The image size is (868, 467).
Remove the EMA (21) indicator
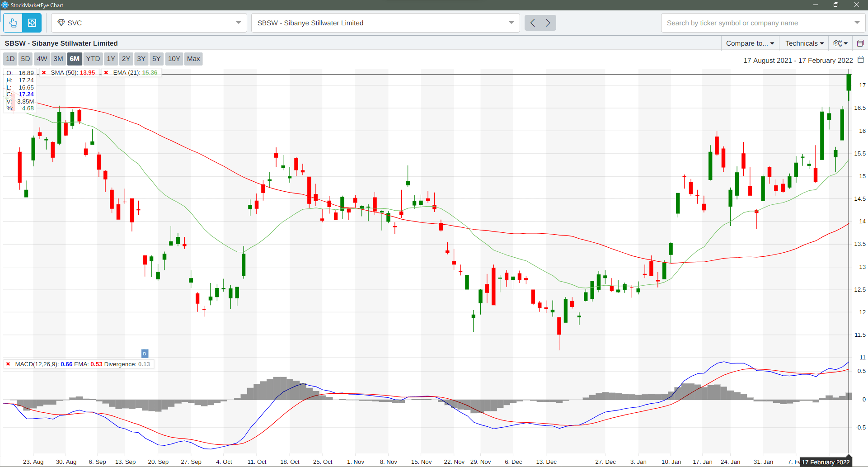pos(106,72)
